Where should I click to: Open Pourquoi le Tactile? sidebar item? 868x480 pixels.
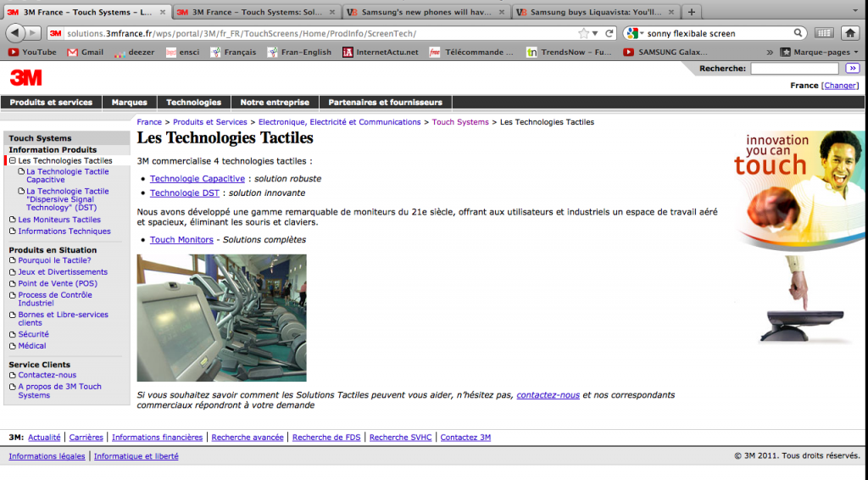click(x=54, y=260)
